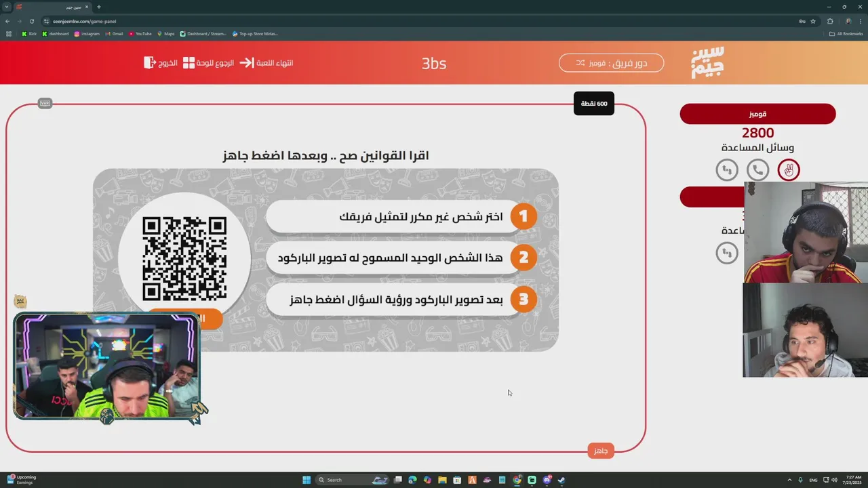The width and height of the screenshot is (868, 488).
Task: Open the dashboard bookmark
Action: pos(56,33)
